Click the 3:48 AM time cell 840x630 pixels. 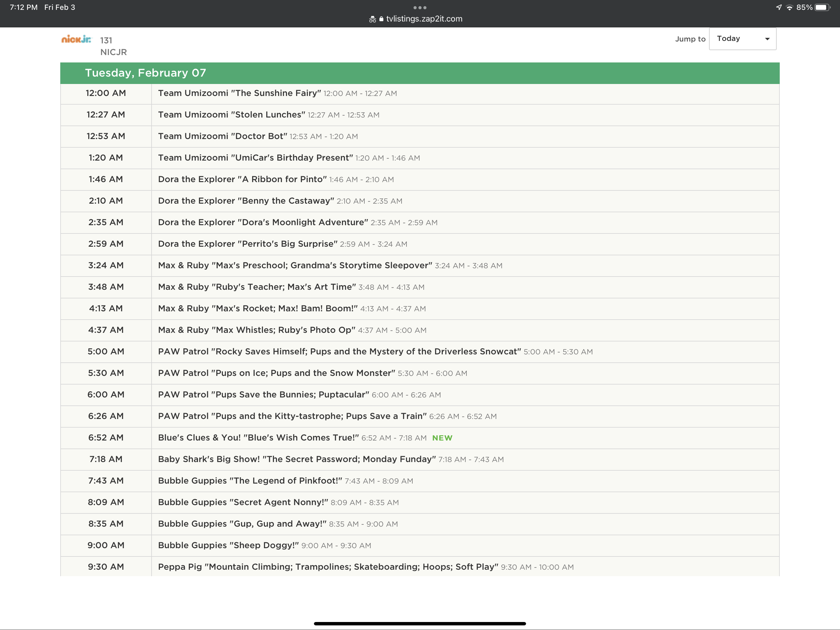(x=106, y=287)
